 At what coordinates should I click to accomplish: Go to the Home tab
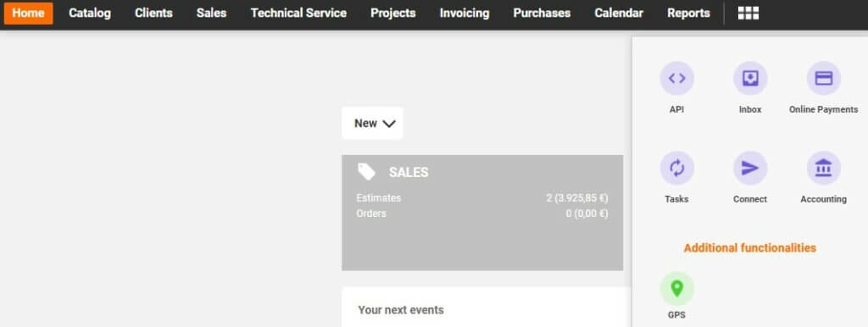[x=28, y=14]
